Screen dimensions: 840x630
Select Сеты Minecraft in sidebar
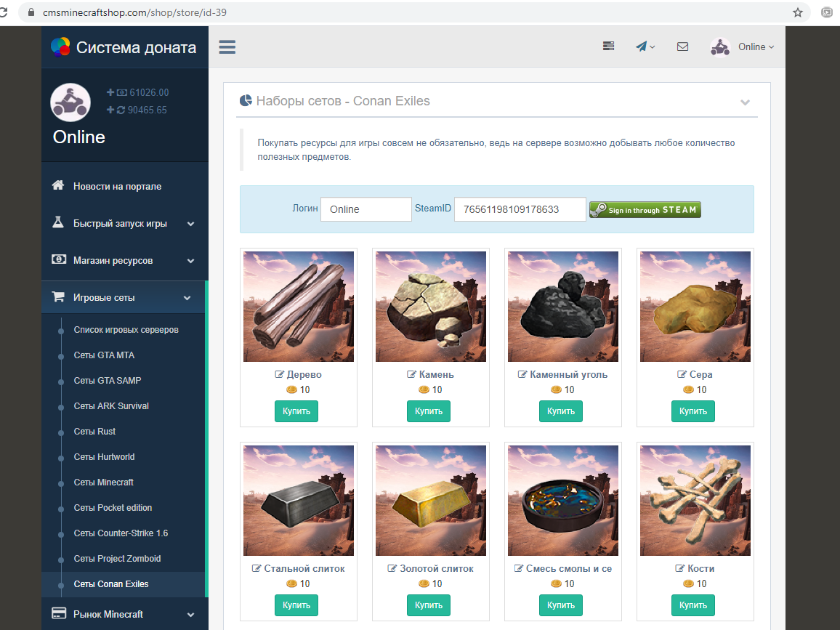click(x=103, y=482)
